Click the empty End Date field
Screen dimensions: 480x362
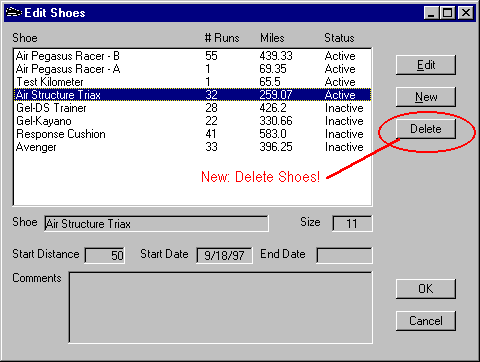344,256
